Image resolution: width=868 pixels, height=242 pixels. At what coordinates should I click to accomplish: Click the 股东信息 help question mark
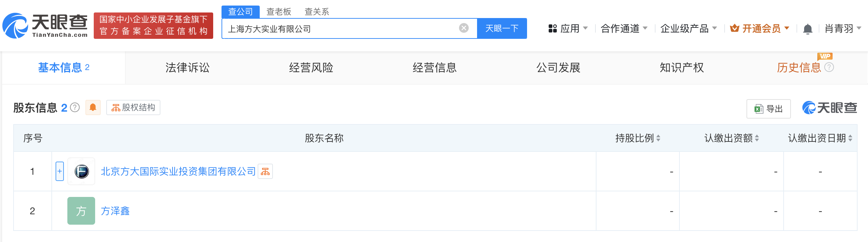click(x=75, y=108)
